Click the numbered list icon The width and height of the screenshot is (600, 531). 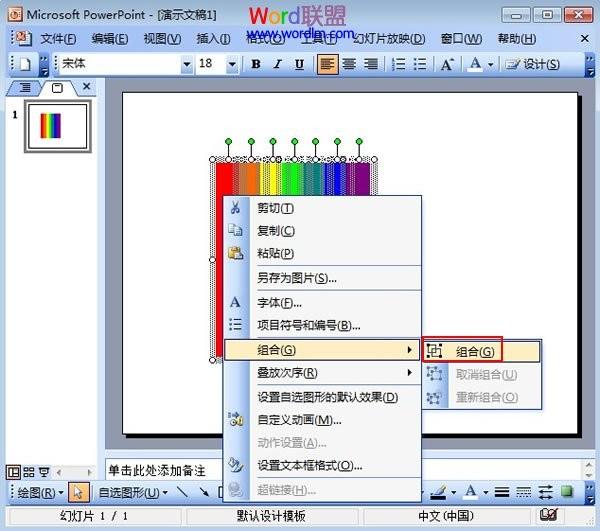point(397,64)
